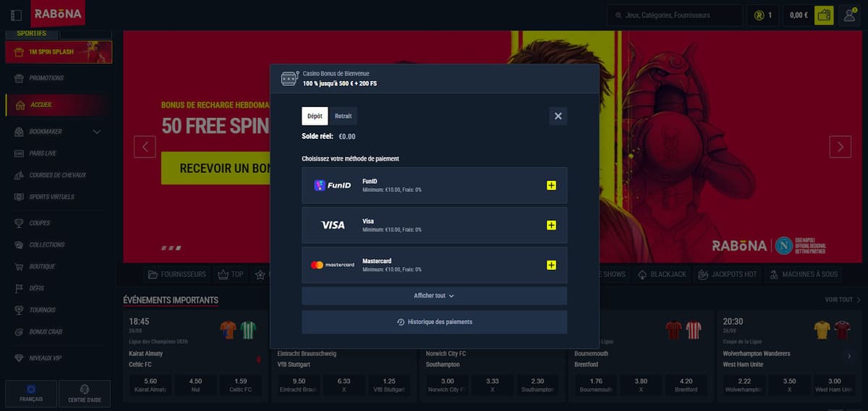
Task: Click the Boutique shopping cart icon
Action: (x=19, y=266)
